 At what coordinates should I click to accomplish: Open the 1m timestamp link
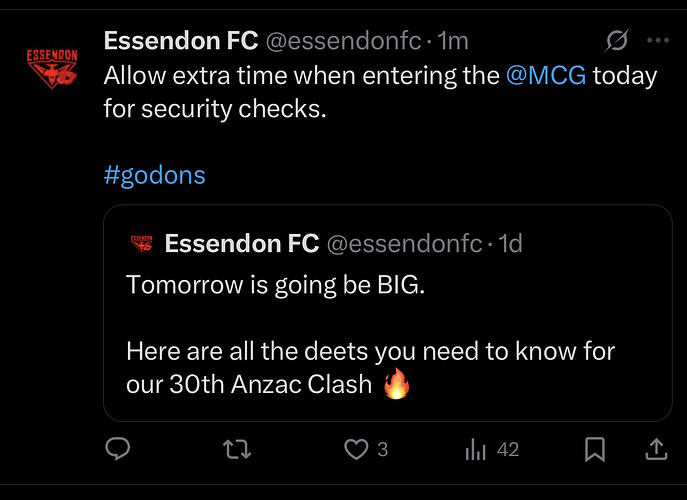tap(453, 41)
